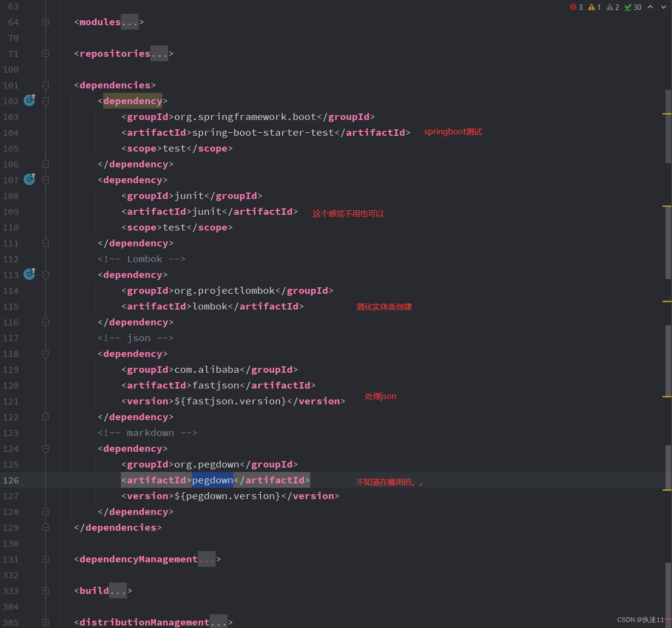Viewport: 672px width, 628px height.
Task: Click the gutter icon beside line 102
Action: (x=30, y=100)
